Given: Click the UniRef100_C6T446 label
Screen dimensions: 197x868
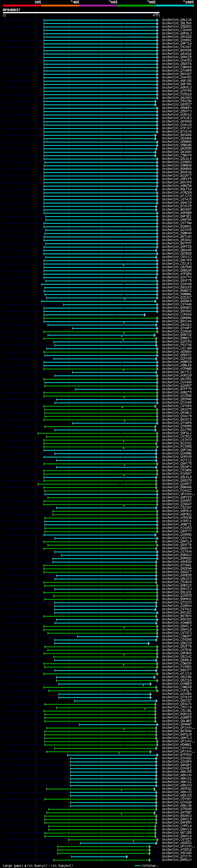Looking at the screenshot, I should (x=177, y=304).
